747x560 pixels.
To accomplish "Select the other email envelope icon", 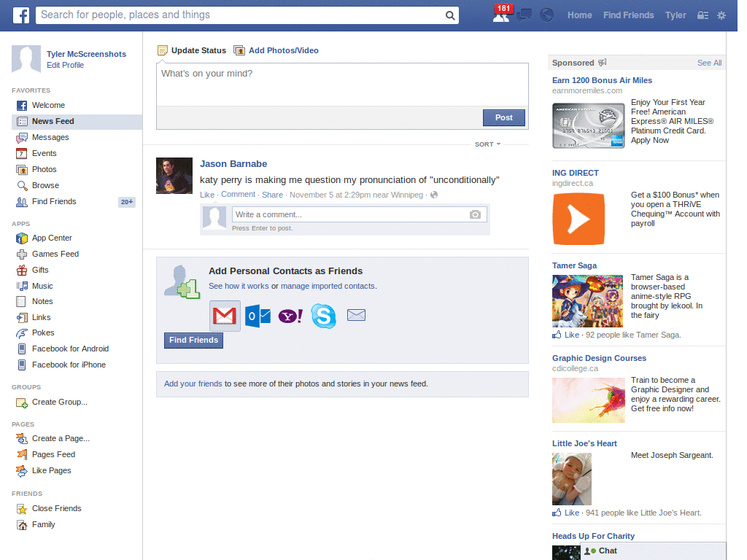I will coord(356,315).
